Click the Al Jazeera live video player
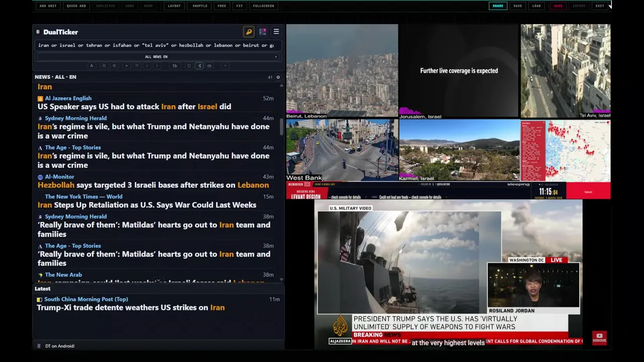644x362 pixels. (x=448, y=274)
